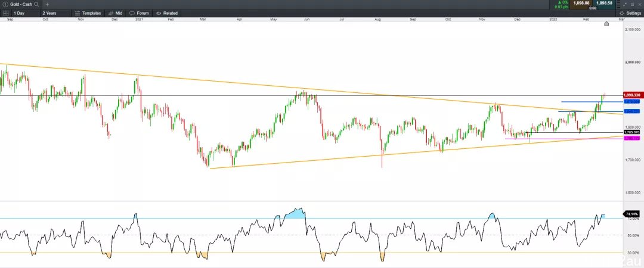The image size is (644, 268).
Task: Click the 2,100.000 price axis label
Action: point(632,30)
